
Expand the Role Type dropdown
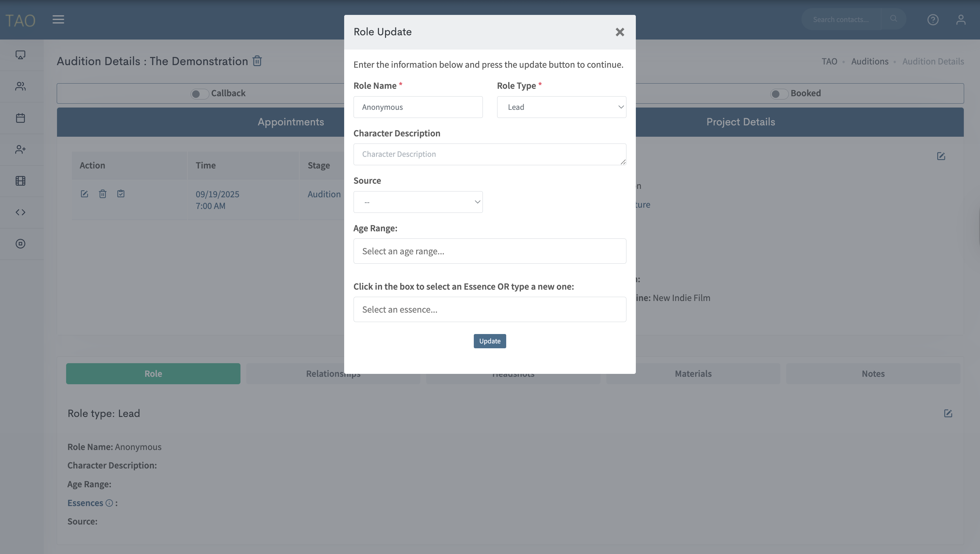(561, 107)
